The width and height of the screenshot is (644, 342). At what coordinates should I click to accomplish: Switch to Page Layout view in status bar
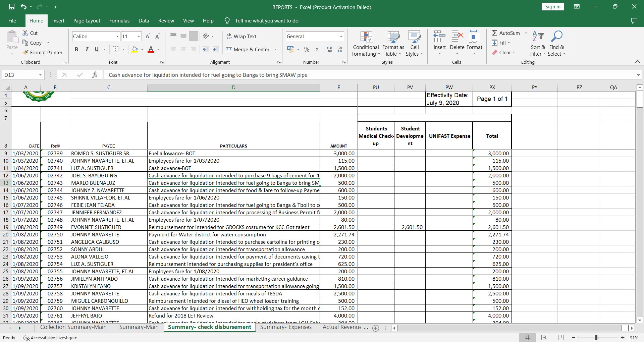point(544,338)
